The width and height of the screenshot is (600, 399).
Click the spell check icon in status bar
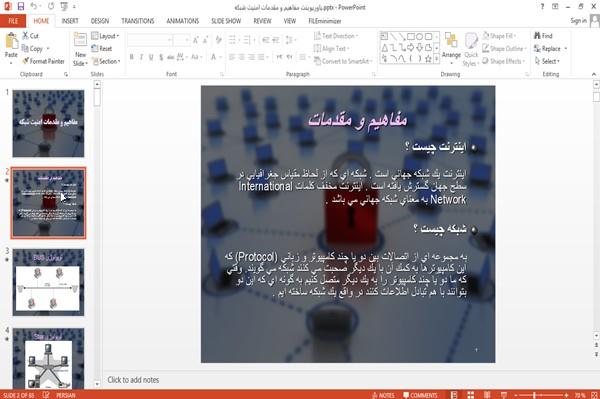click(x=46, y=395)
